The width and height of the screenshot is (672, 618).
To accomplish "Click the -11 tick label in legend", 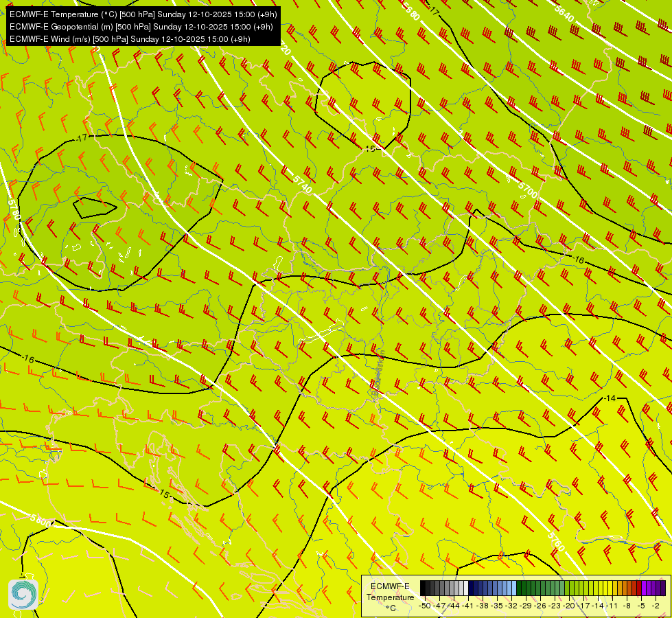I will click(613, 606).
